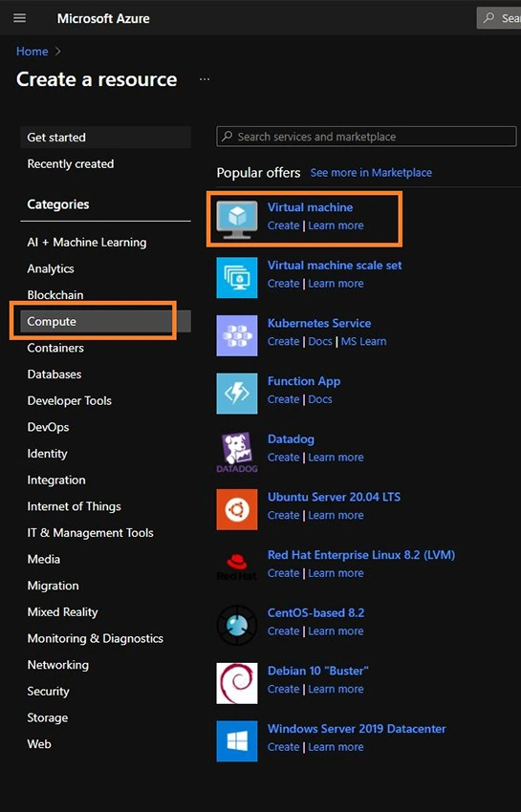Screen dimensions: 521x812
Task: Click Create under Windows Server 2019 Datacenter
Action: (x=283, y=747)
